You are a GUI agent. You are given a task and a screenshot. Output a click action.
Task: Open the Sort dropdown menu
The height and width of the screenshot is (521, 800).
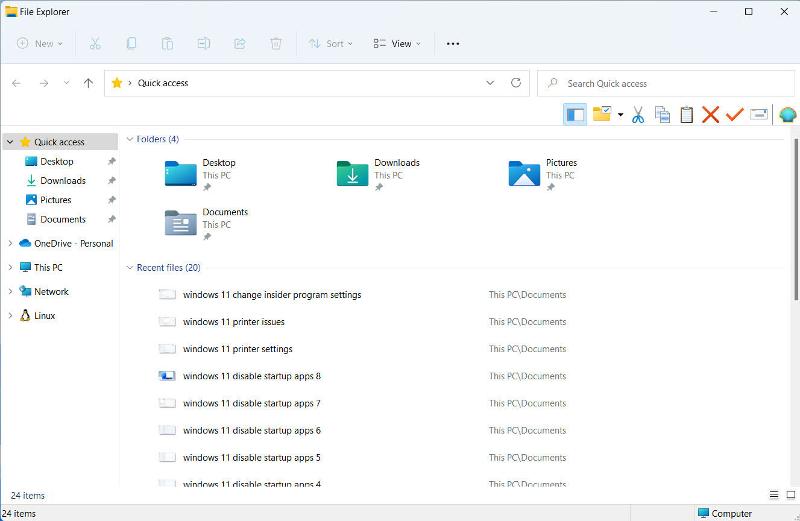point(331,44)
